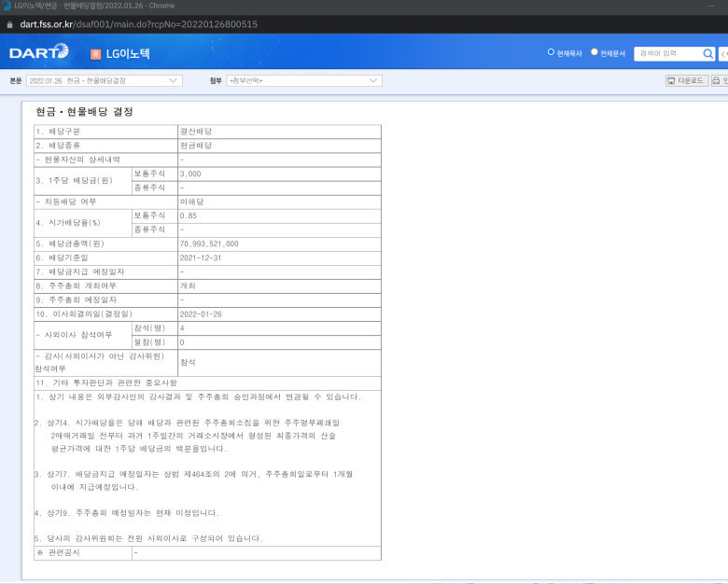Screen dimensions: 728x584
Task: Click the magnifier search icon
Action: coord(707,53)
